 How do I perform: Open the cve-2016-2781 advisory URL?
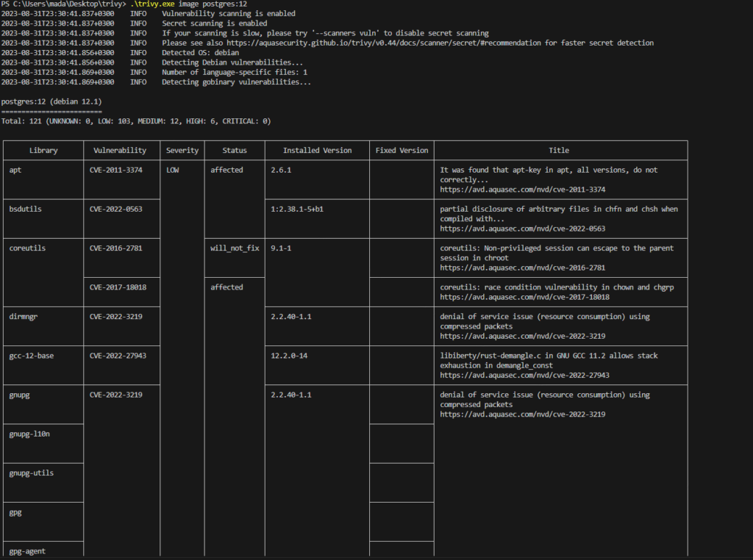[523, 268]
